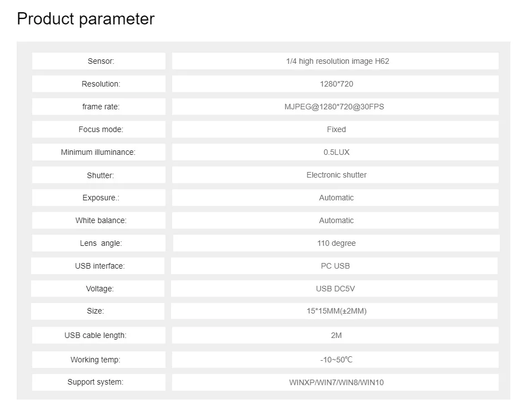Image resolution: width=532 pixels, height=419 pixels.
Task: Select the MJPEG@1280*720@30FPS value cell
Action: click(334, 107)
